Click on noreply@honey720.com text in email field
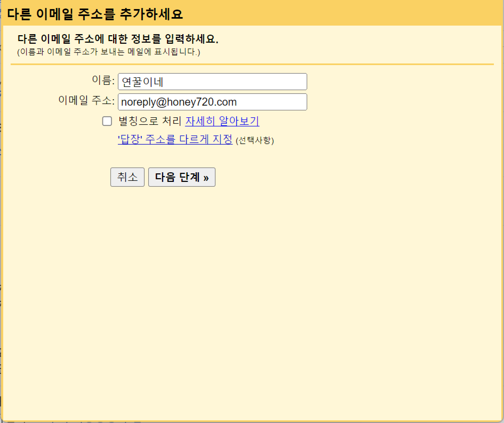 (x=179, y=102)
